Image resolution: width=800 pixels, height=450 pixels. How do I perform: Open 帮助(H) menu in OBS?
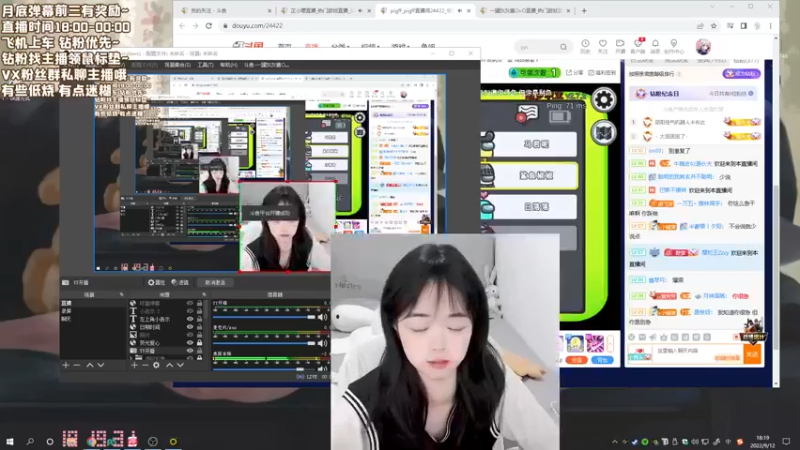(229, 65)
